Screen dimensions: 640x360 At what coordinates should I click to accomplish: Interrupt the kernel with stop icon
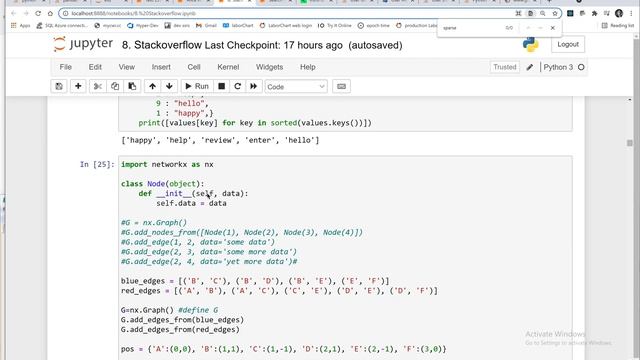[221, 87]
